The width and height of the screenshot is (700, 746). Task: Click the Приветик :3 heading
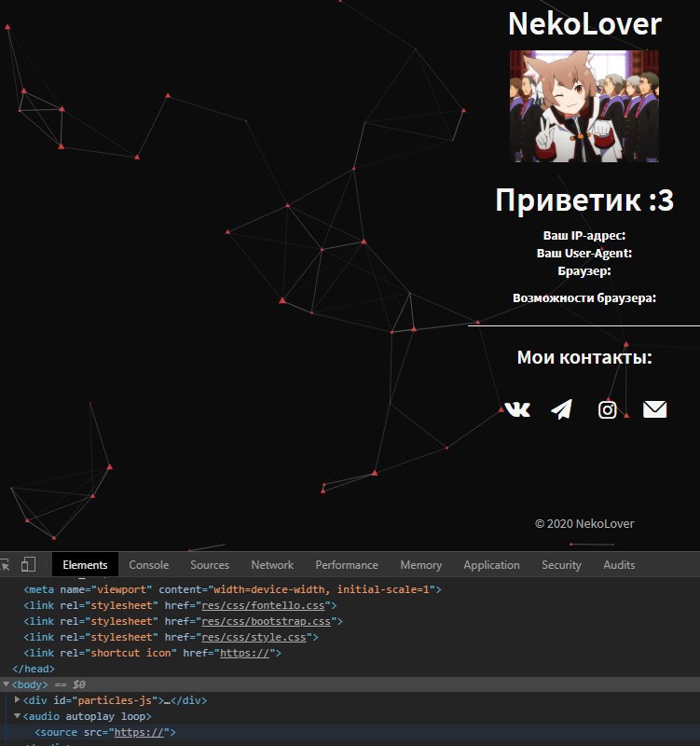[584, 200]
